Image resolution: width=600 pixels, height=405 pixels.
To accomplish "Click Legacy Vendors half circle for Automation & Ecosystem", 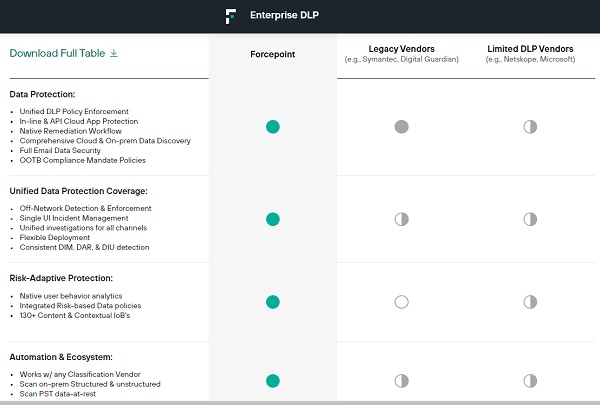I will [x=401, y=381].
